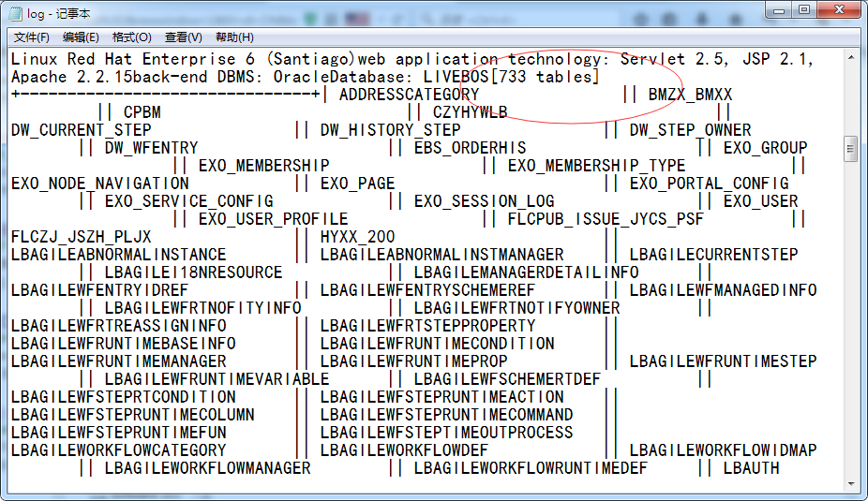Click the text EXO_PORTAL_CONFIG

click(x=710, y=183)
